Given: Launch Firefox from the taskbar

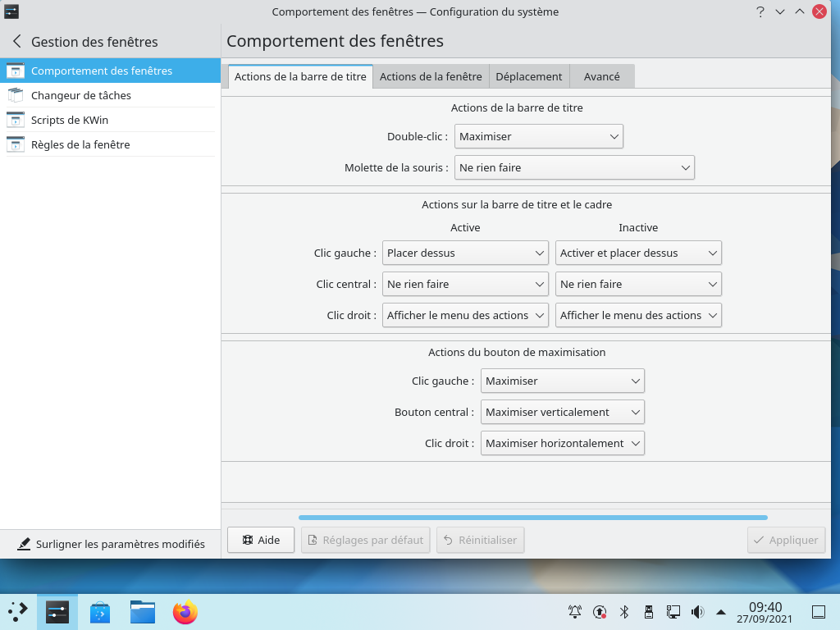Looking at the screenshot, I should pyautogui.click(x=185, y=612).
